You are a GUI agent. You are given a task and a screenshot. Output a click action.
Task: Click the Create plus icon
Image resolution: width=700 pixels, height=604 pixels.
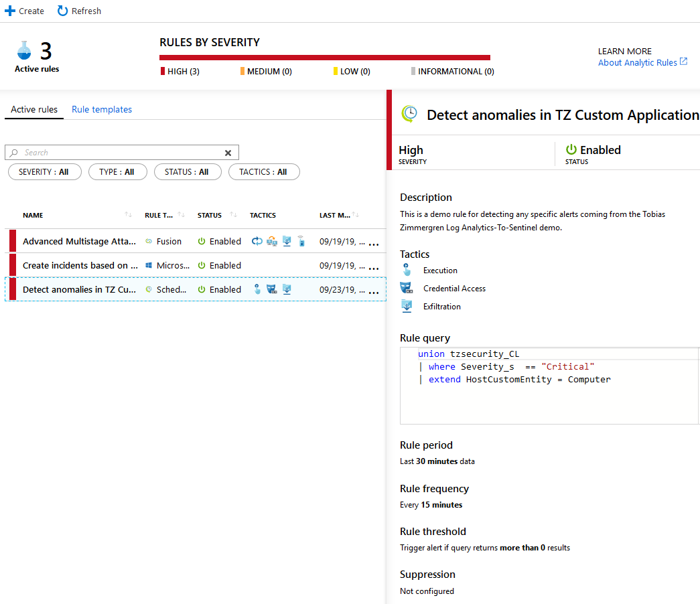10,11
